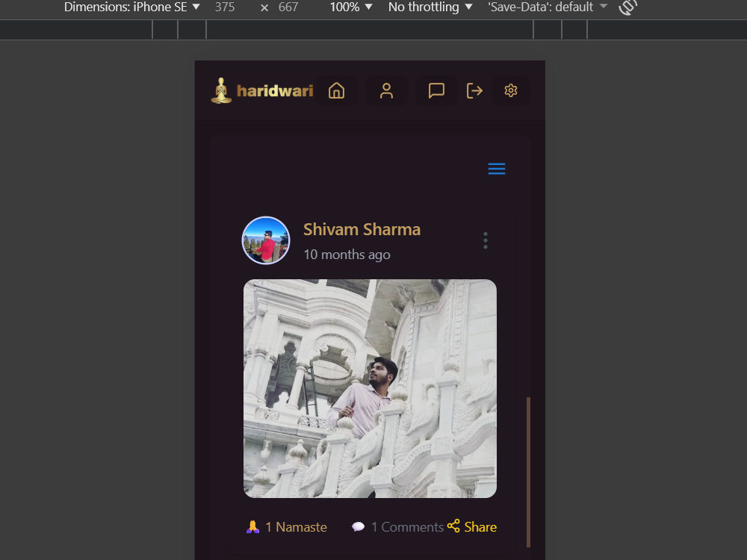Open the blue hamburger menu
This screenshot has width=747, height=560.
coord(497,169)
